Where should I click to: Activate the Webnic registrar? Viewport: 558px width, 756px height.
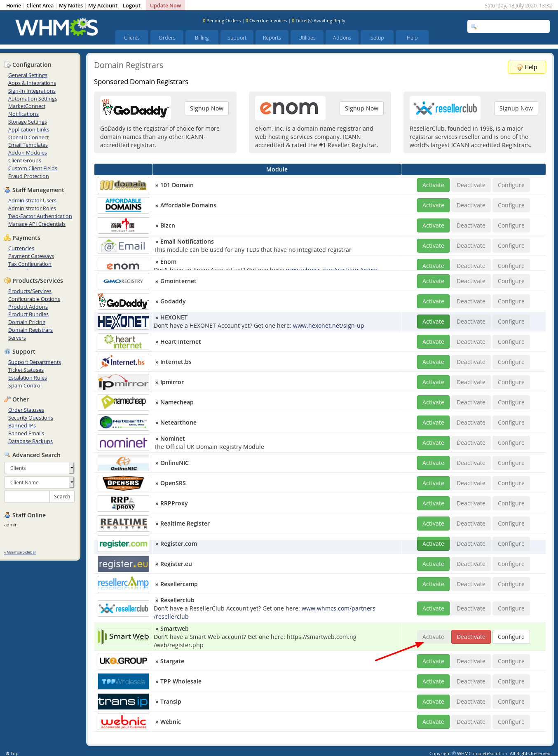point(433,722)
